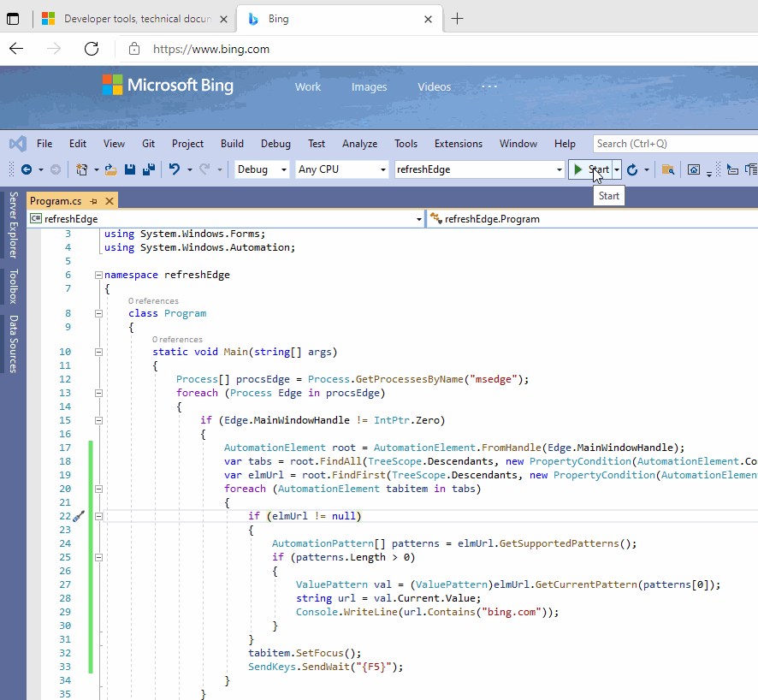The width and height of the screenshot is (758, 700).
Task: Open a new Edge tab with plus icon
Action: tap(457, 19)
